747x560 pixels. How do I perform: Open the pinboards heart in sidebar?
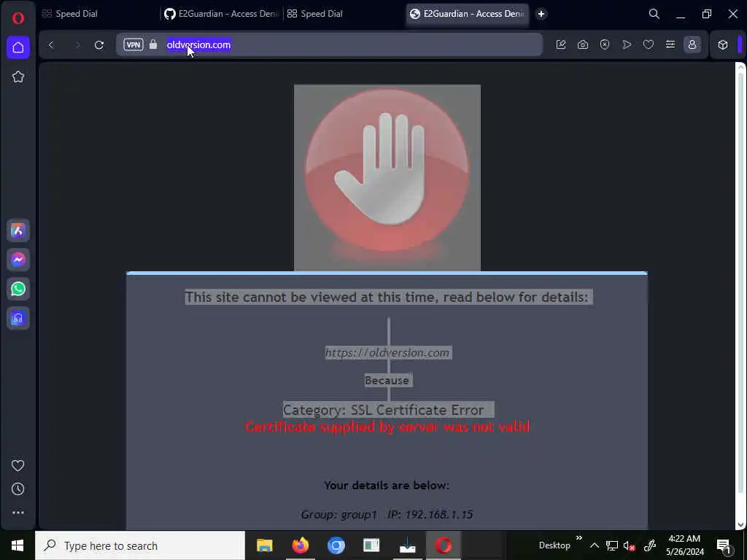coord(18,465)
